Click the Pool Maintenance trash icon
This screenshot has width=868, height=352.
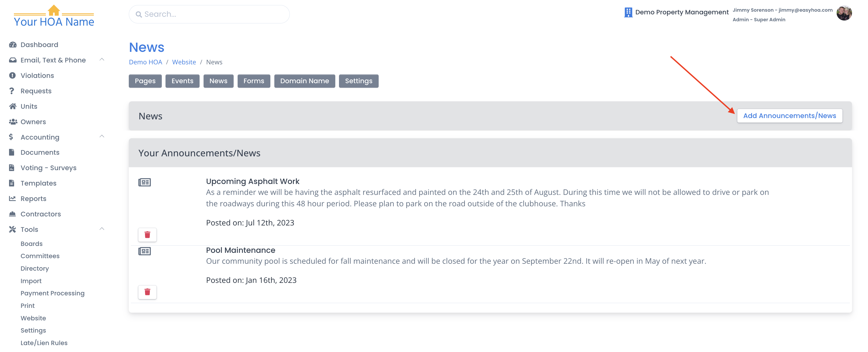click(x=147, y=292)
